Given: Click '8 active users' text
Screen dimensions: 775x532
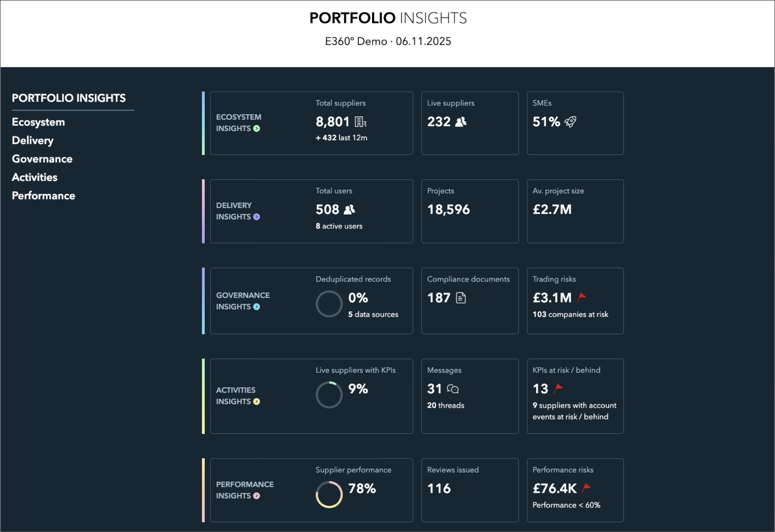Looking at the screenshot, I should (339, 226).
